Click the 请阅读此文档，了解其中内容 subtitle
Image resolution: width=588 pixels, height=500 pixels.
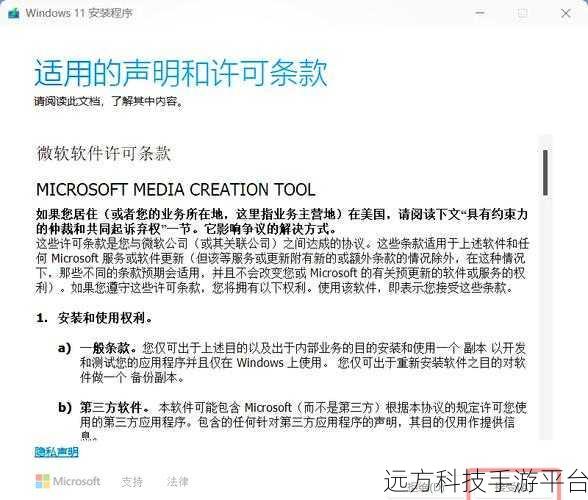tap(109, 101)
